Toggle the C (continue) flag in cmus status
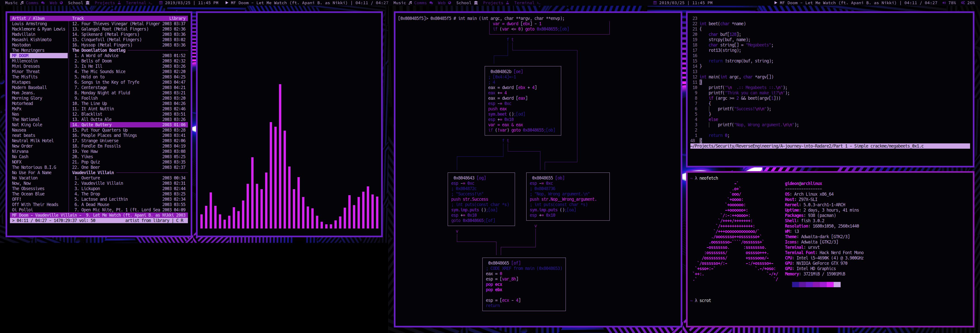980x333 pixels. click(x=177, y=220)
